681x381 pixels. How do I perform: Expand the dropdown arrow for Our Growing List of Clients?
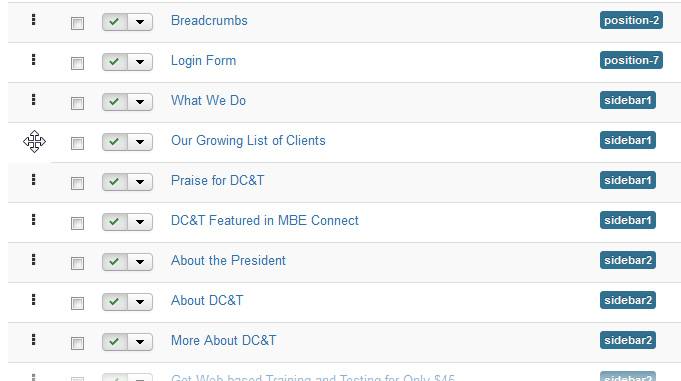[x=140, y=142]
